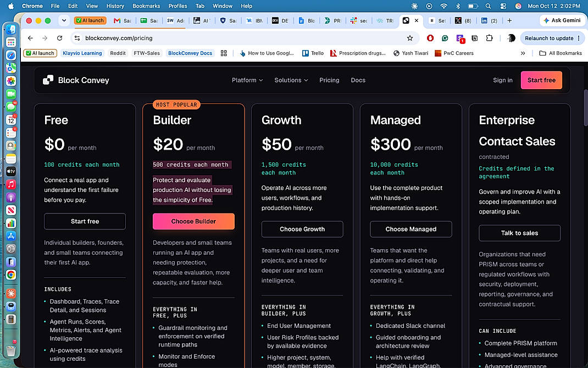Open Music app from the Dock
The height and width of the screenshot is (368, 588).
tap(11, 184)
